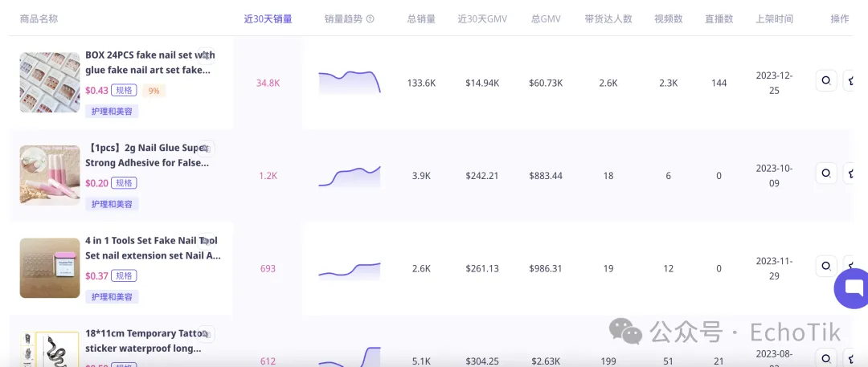Copy the BOX 24PCS fake nail product title
Viewport: 868px width, 367px height.
(207, 56)
